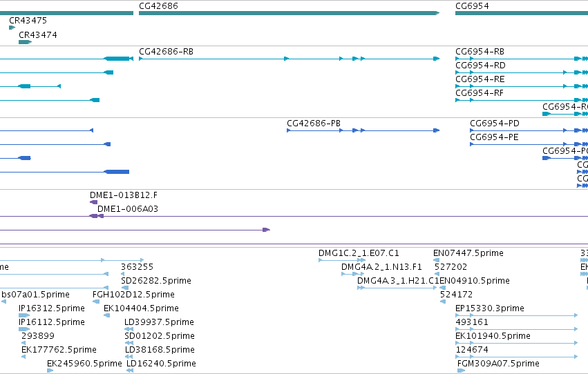Click EST 493161 label
The image size is (588, 374).
click(x=472, y=322)
